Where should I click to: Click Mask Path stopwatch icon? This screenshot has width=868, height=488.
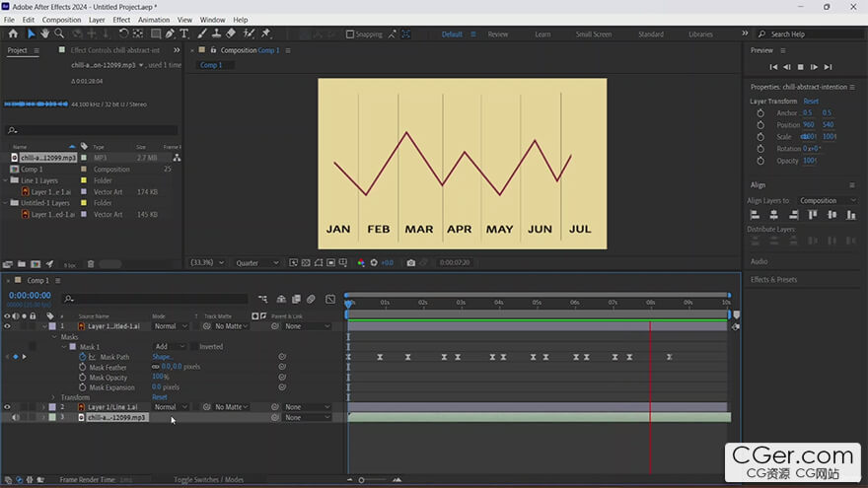tap(83, 357)
